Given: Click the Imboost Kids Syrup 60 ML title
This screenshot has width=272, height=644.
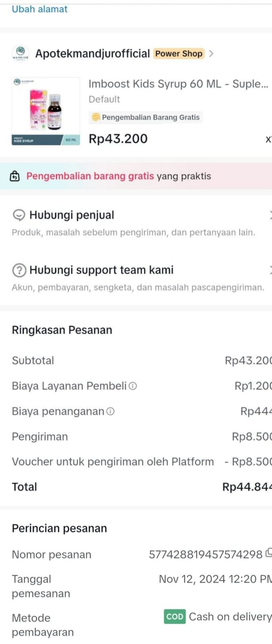Looking at the screenshot, I should tap(178, 84).
